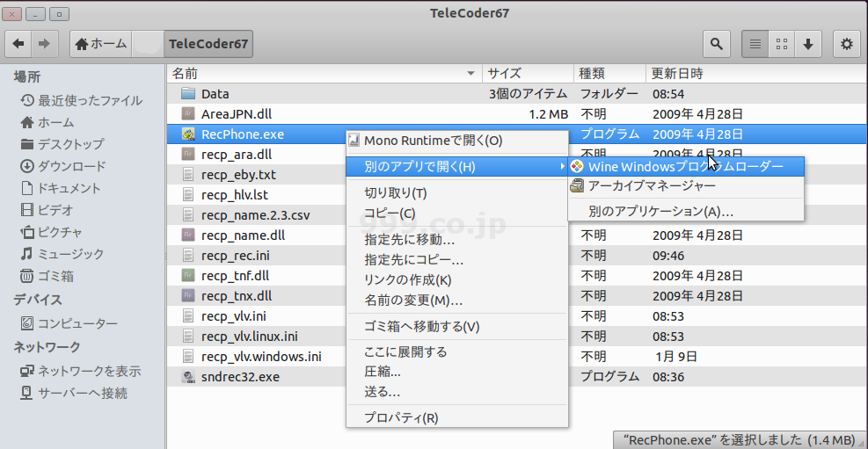Click the recp_eby.txt file icon
Screen dimensions: 868x449
pos(189,175)
